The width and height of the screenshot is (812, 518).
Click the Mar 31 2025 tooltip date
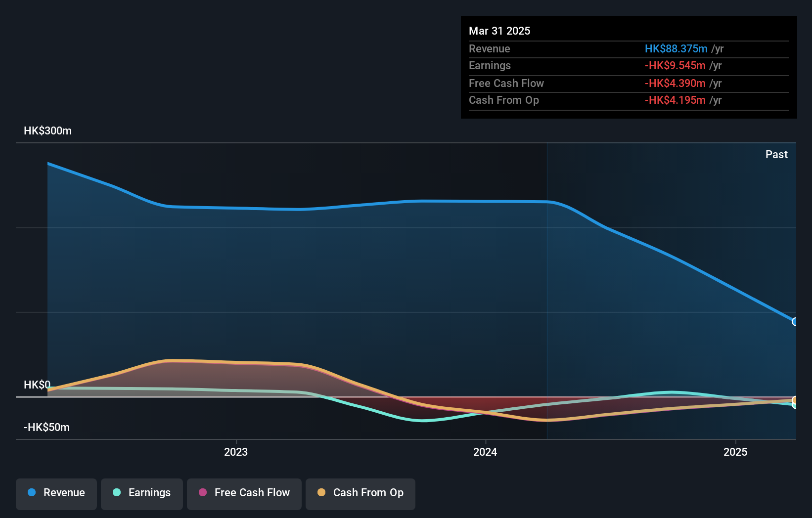(499, 31)
